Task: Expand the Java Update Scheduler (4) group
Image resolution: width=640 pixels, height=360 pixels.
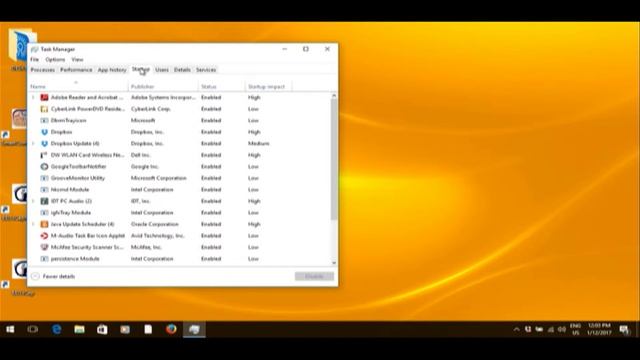Action: tap(33, 224)
